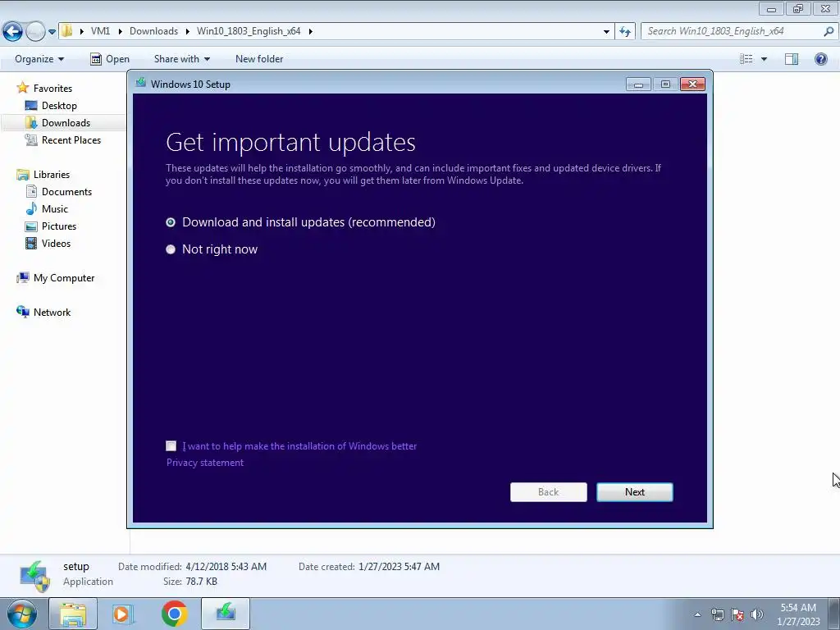Navigate to Downloads in the breadcrumb
The width and height of the screenshot is (840, 630).
tap(153, 31)
